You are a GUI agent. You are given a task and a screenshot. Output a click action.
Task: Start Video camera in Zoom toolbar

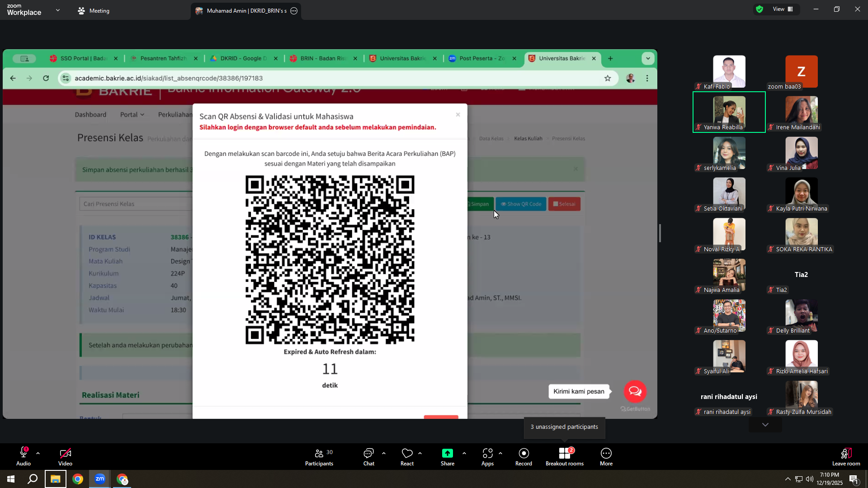point(65,456)
